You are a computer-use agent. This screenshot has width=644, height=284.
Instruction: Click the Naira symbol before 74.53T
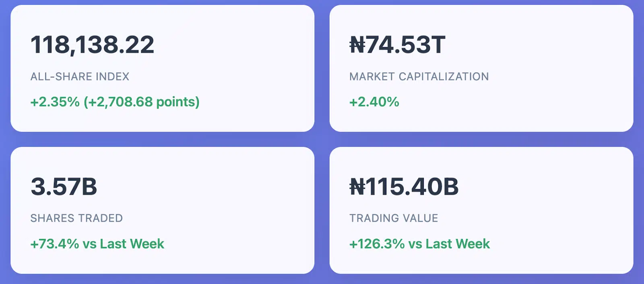(x=357, y=45)
